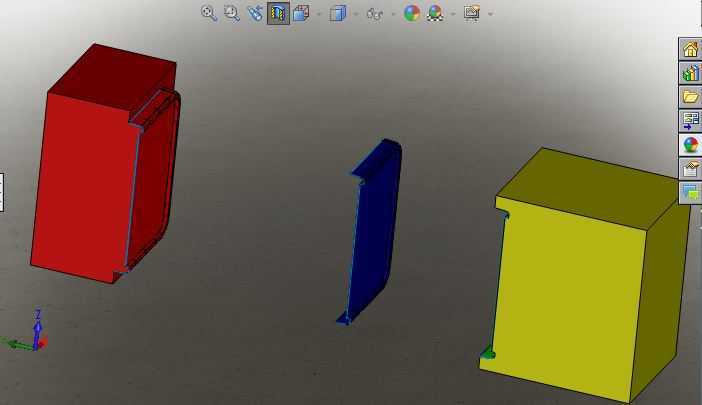This screenshot has width=702, height=405.
Task: Open the bottom task pane tab below Custom Properties
Action: coord(690,193)
